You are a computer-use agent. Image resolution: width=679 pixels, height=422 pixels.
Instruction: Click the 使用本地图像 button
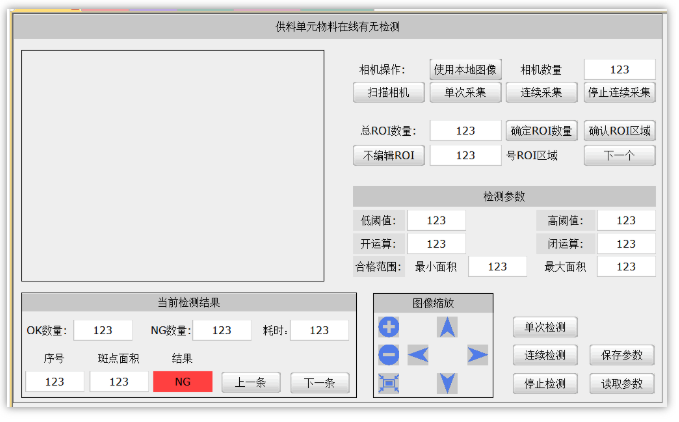click(466, 70)
